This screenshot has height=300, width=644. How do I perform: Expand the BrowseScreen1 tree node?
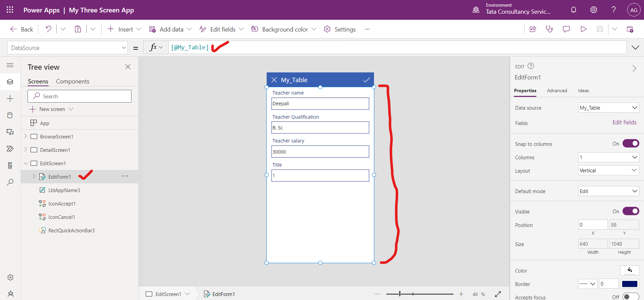[x=25, y=136]
